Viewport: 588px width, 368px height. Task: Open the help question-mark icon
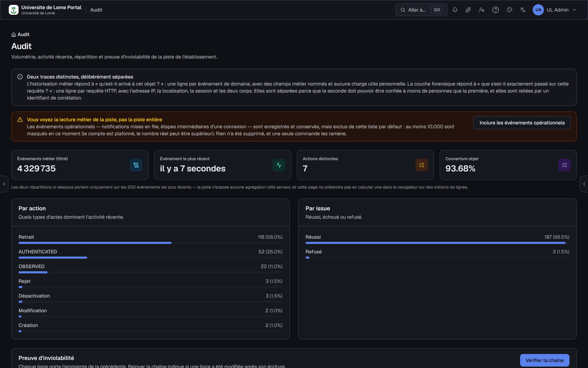tap(495, 10)
